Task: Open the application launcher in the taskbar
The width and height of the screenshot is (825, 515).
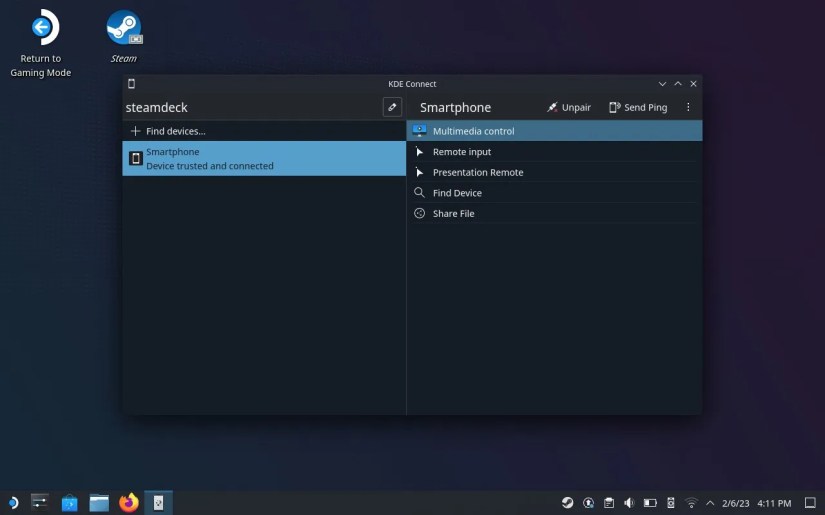Action: tap(12, 503)
